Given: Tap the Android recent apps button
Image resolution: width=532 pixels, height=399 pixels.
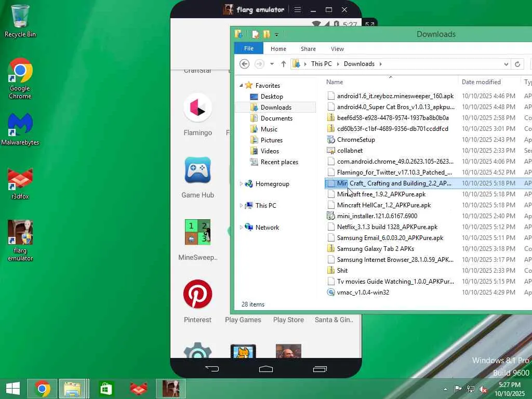Looking at the screenshot, I should click(x=320, y=369).
